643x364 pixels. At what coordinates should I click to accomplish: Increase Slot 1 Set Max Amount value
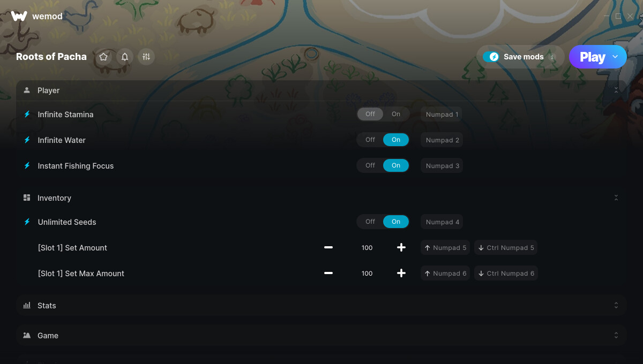[x=401, y=273]
